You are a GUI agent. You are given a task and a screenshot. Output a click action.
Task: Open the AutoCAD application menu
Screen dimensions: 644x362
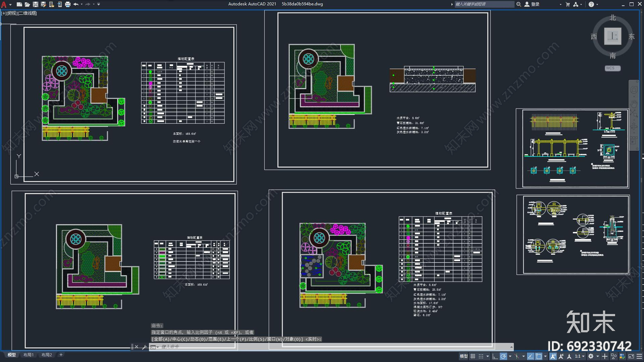[4, 4]
